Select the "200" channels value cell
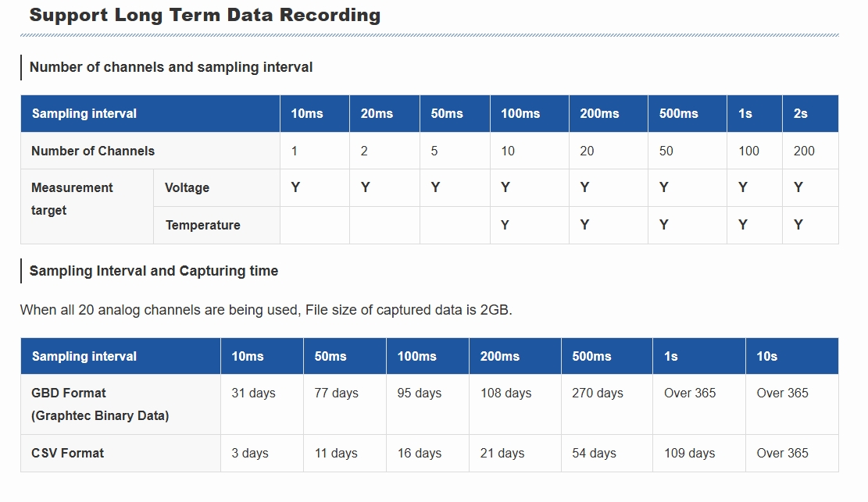 [x=804, y=151]
